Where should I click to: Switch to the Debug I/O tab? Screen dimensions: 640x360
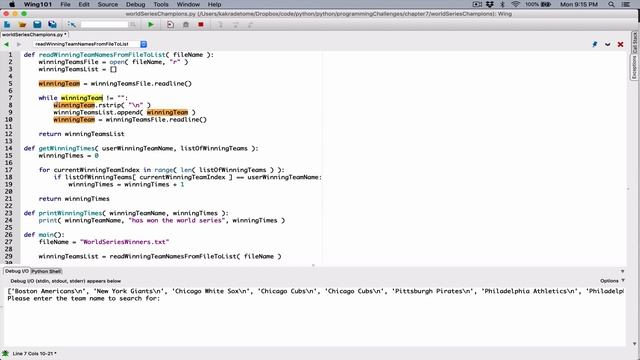pyautogui.click(x=17, y=271)
